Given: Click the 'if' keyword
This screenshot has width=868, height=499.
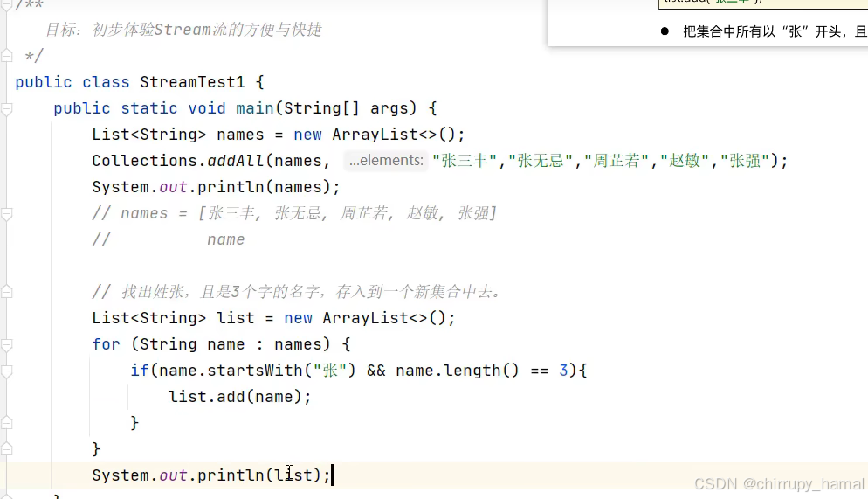Looking at the screenshot, I should [x=140, y=371].
